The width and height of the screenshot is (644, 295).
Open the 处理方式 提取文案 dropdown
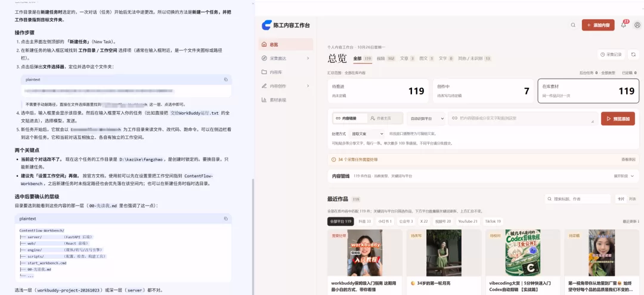coord(366,134)
